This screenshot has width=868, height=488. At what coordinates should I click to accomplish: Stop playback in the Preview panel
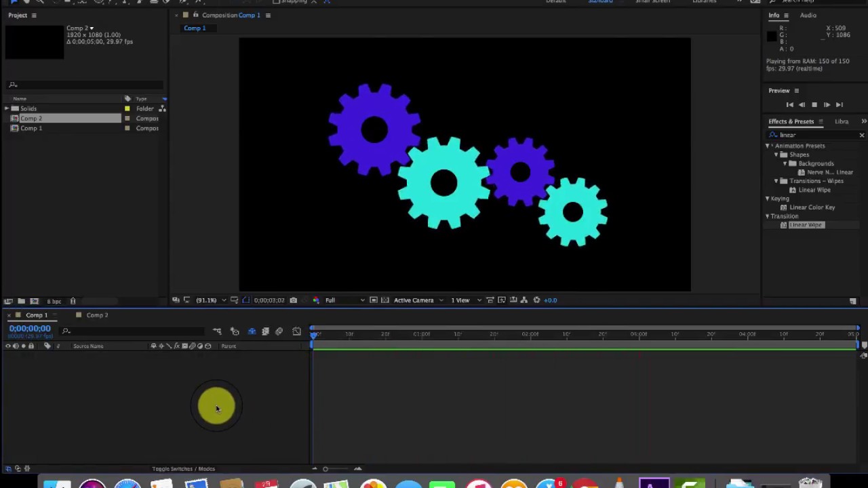(x=814, y=104)
